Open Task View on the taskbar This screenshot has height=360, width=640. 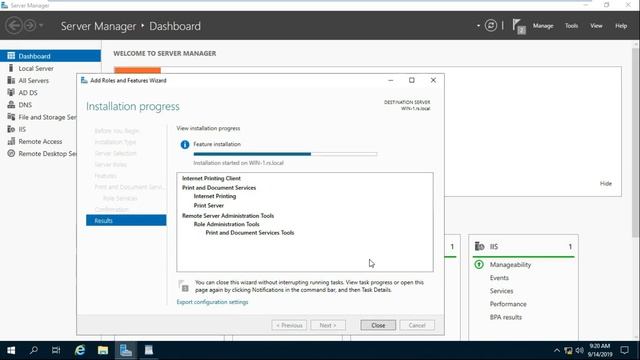[56, 350]
